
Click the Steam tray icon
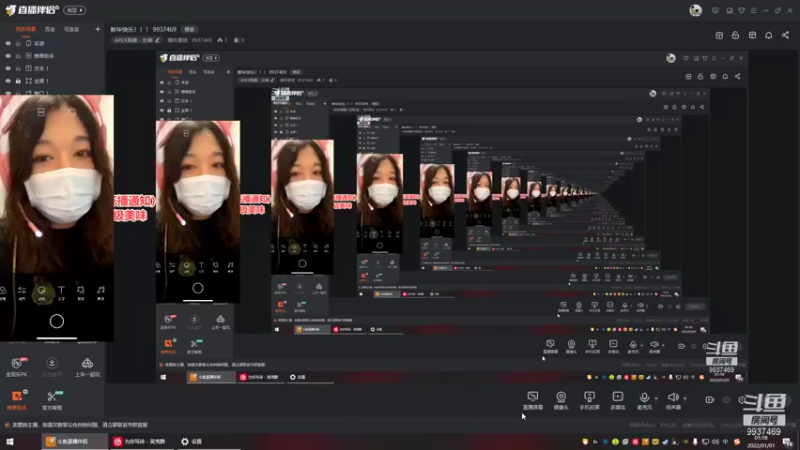coord(665,442)
